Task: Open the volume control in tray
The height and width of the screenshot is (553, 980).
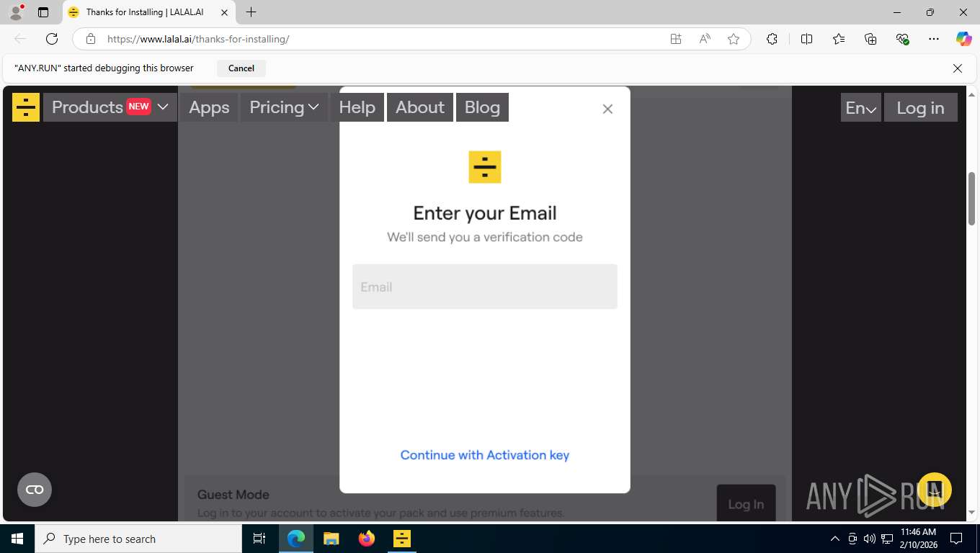Action: pos(870,539)
